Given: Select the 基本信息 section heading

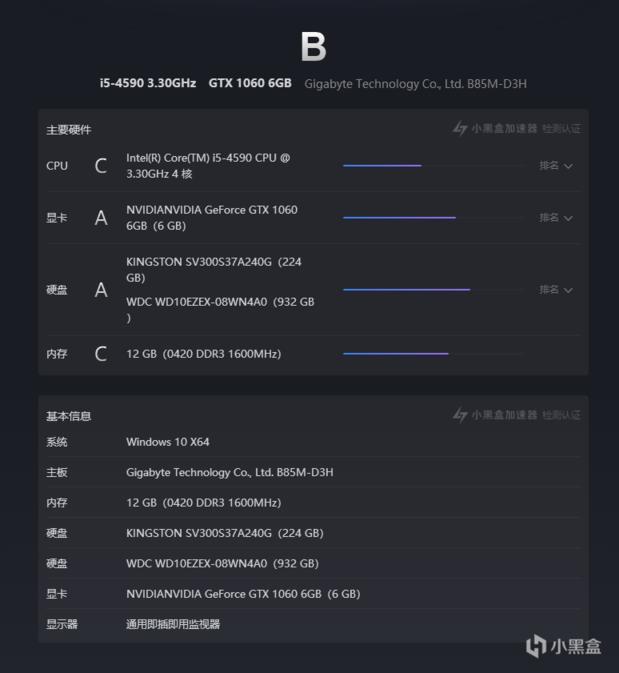Looking at the screenshot, I should (68, 416).
